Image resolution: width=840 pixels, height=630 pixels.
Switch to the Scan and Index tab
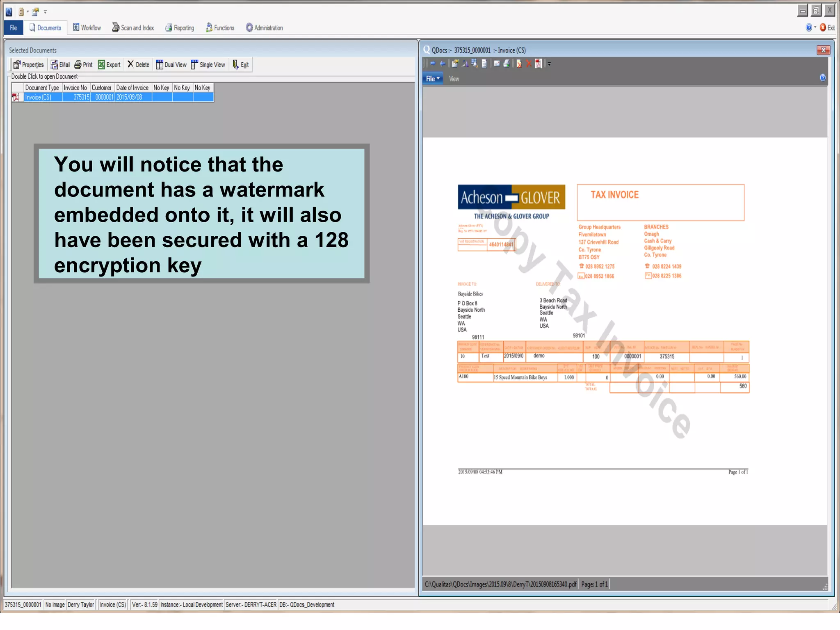pyautogui.click(x=133, y=28)
